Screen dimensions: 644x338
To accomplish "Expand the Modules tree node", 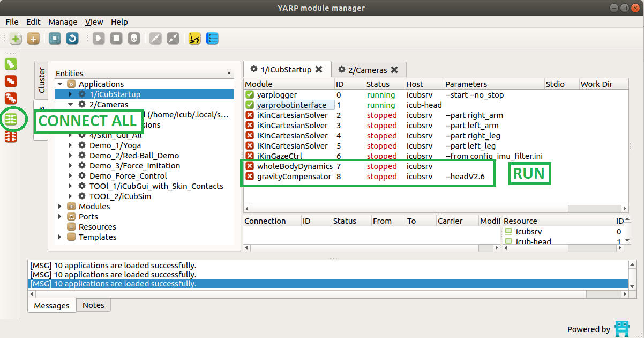I will pyautogui.click(x=60, y=207).
